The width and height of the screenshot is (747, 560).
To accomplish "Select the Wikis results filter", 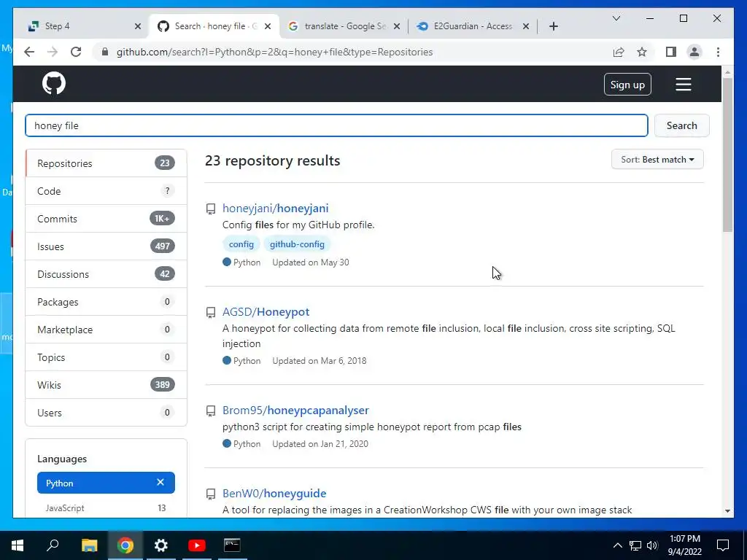I will [106, 385].
